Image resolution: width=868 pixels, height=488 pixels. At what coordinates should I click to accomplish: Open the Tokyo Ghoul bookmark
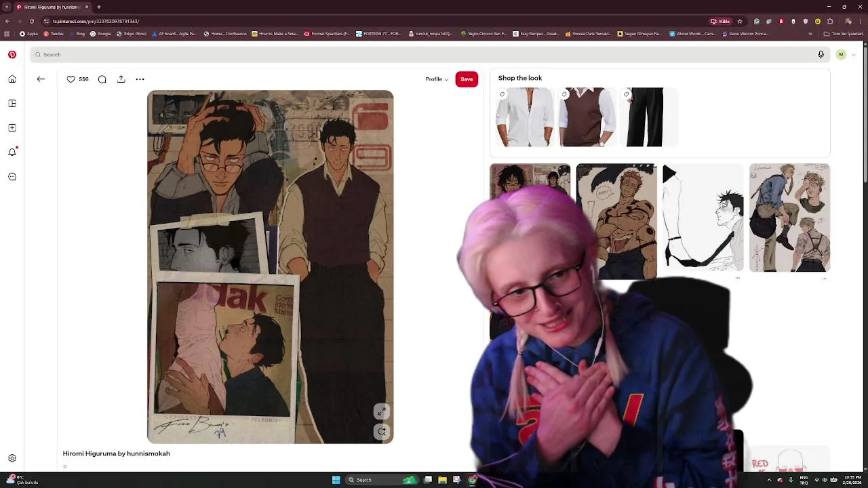tap(131, 34)
